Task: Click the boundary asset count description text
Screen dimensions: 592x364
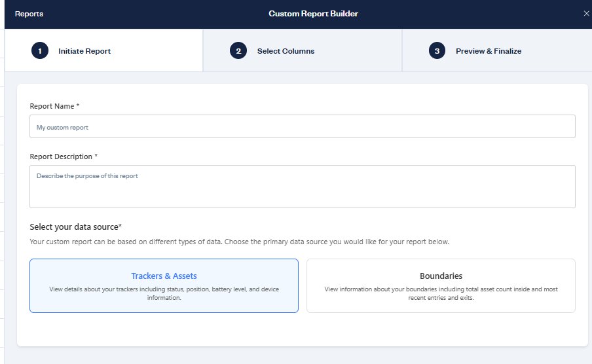Action: coord(441,293)
